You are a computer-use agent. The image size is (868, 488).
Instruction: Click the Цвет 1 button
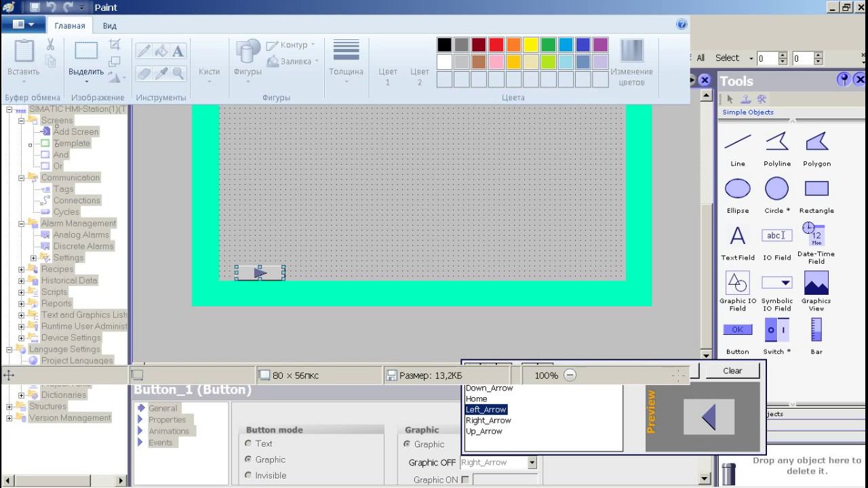(388, 63)
